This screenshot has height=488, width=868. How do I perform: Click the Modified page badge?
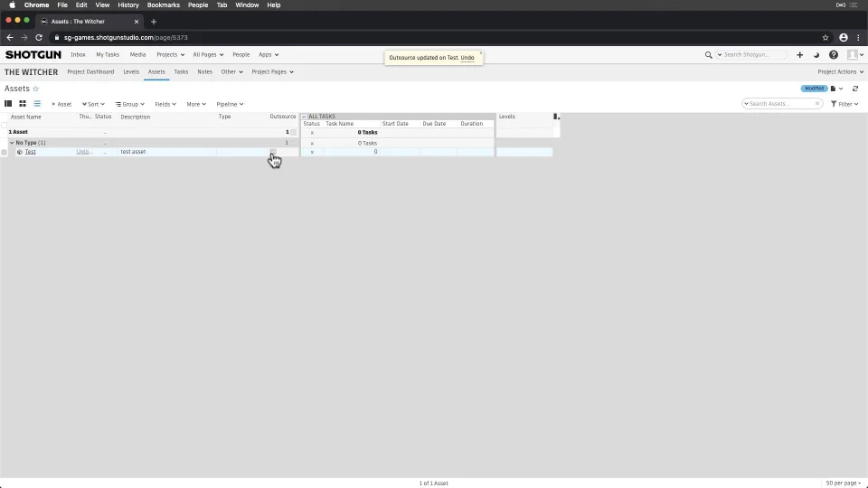[814, 89]
